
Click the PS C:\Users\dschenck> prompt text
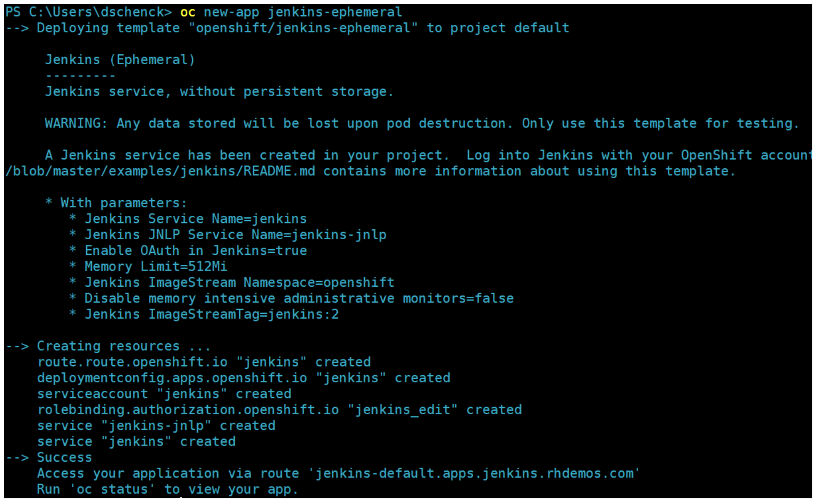(88, 12)
